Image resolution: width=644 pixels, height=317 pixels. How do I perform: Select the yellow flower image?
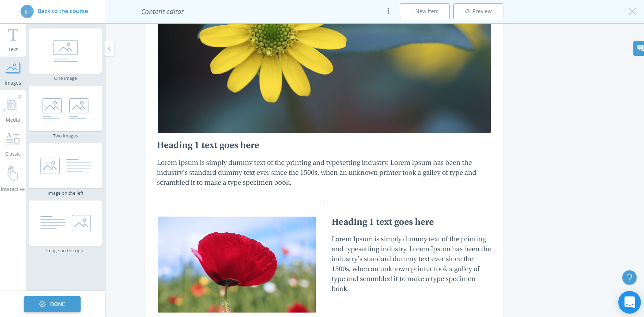click(324, 78)
